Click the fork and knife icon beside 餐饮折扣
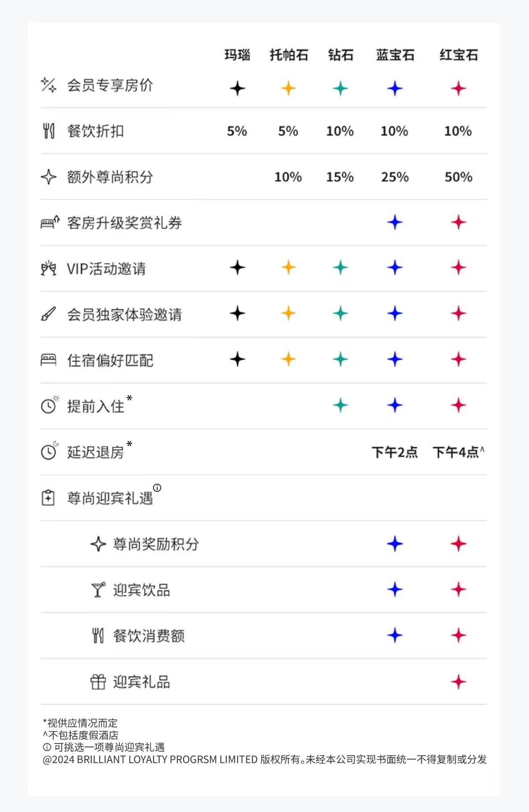Viewport: 529px width, 812px height. 48,131
